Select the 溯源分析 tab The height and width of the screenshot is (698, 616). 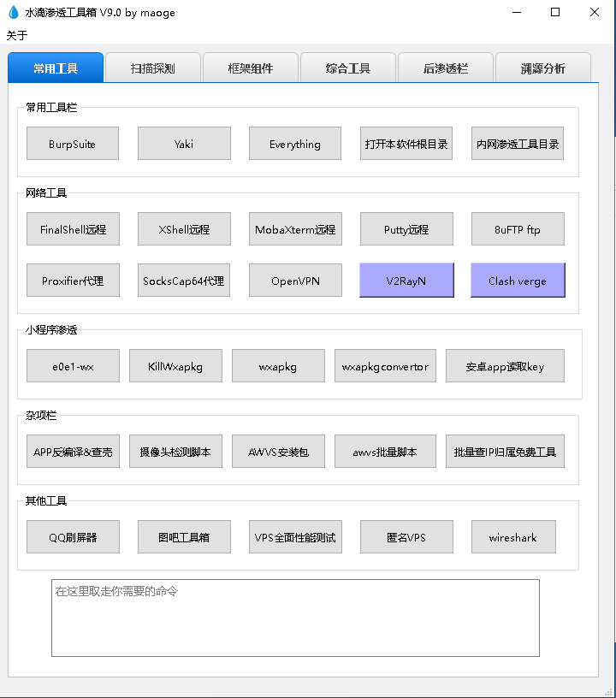click(543, 68)
